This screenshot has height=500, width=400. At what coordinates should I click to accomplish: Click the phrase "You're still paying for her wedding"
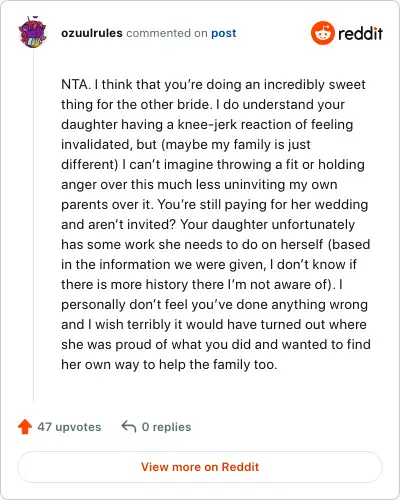click(x=263, y=205)
